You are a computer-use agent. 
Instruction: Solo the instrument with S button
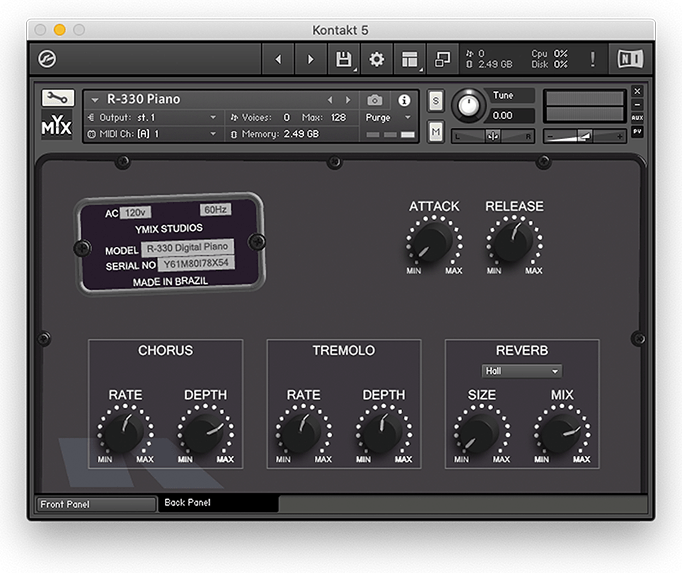(x=435, y=101)
